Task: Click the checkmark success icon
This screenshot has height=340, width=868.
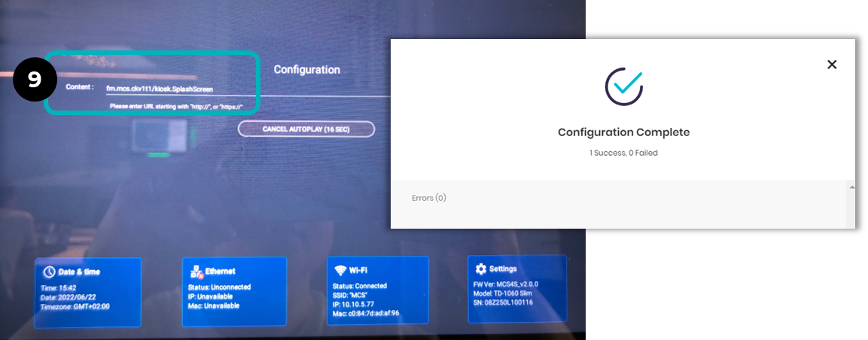Action: coord(624,87)
